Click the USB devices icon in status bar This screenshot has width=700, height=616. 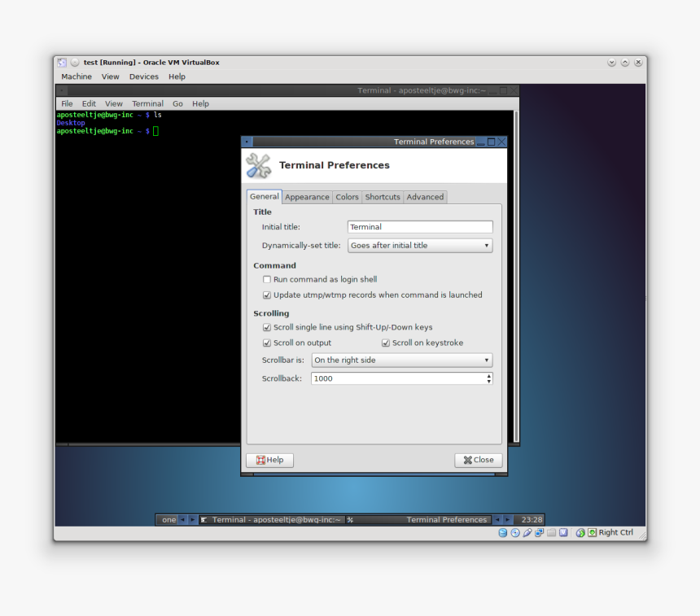(526, 532)
